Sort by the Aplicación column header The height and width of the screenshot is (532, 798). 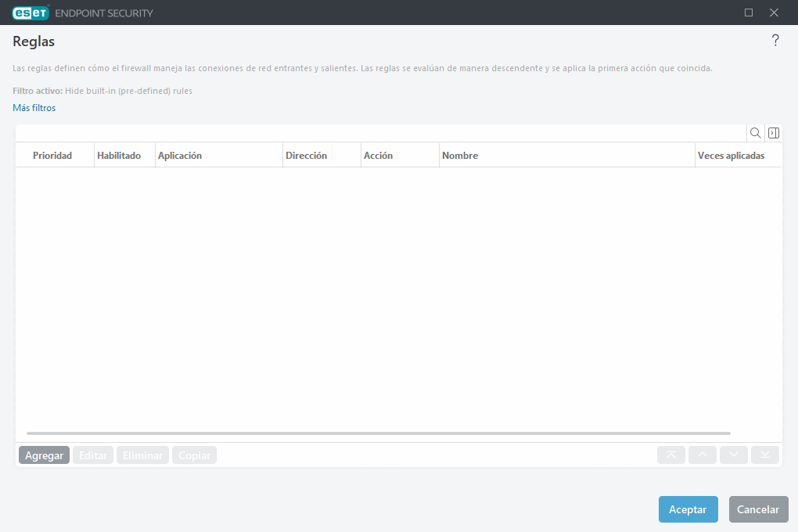(180, 156)
